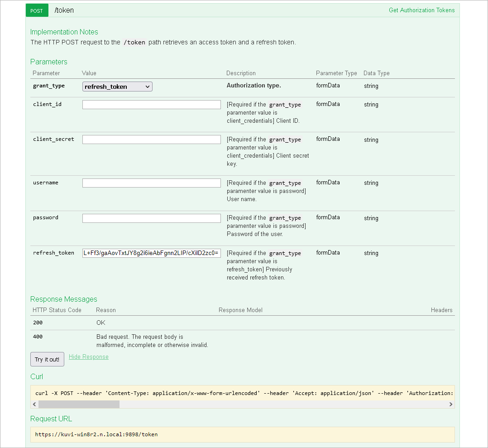This screenshot has height=448, width=488.
Task: Click the Value column header
Action: click(x=89, y=73)
